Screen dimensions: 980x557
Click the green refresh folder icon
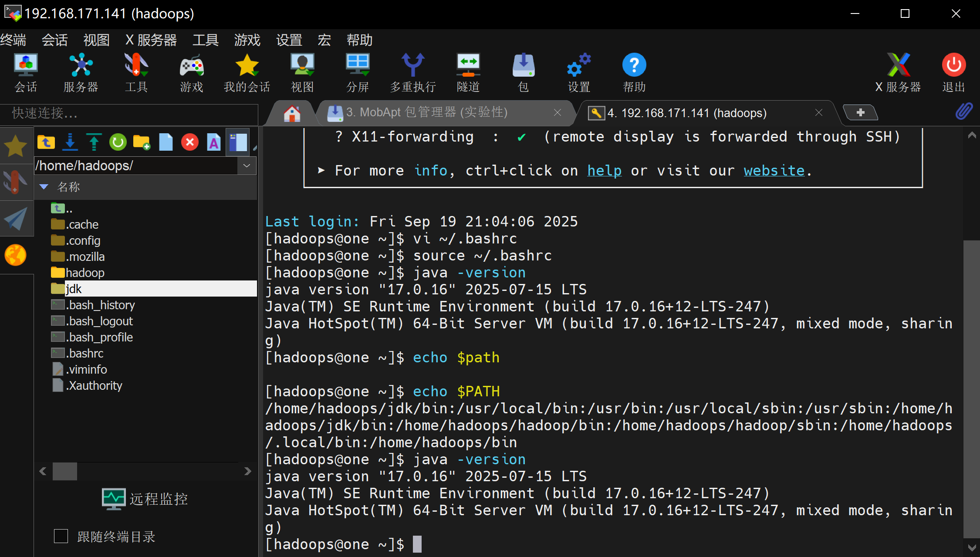coord(118,142)
